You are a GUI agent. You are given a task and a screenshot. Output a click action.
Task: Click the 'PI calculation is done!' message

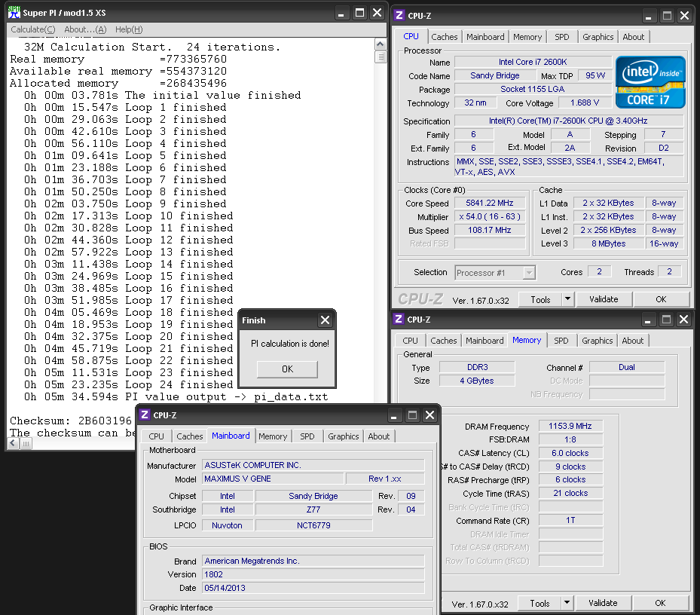(290, 344)
